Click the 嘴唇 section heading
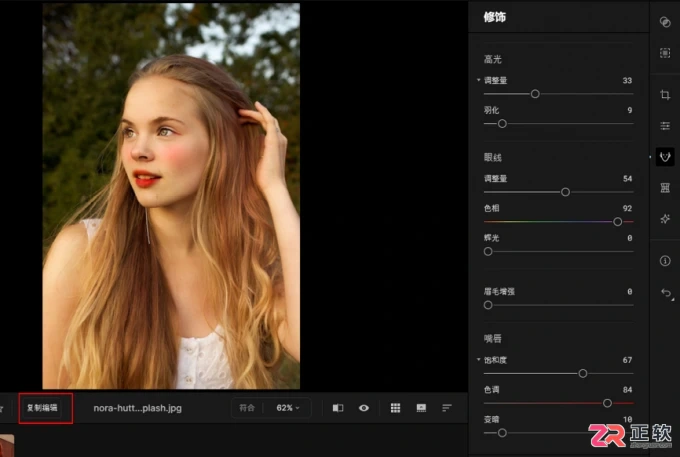The height and width of the screenshot is (457, 680). [x=493, y=339]
